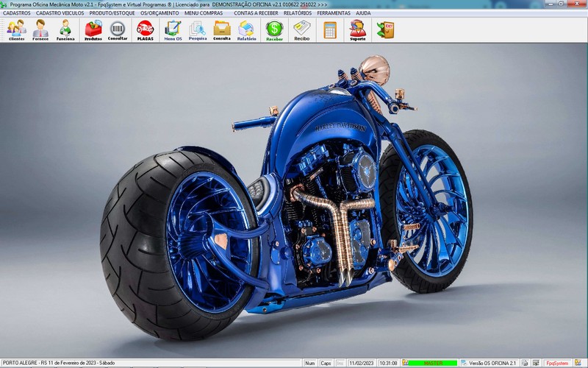
Task: Open the OS/ORÇAMENTO menu
Action: (x=159, y=13)
